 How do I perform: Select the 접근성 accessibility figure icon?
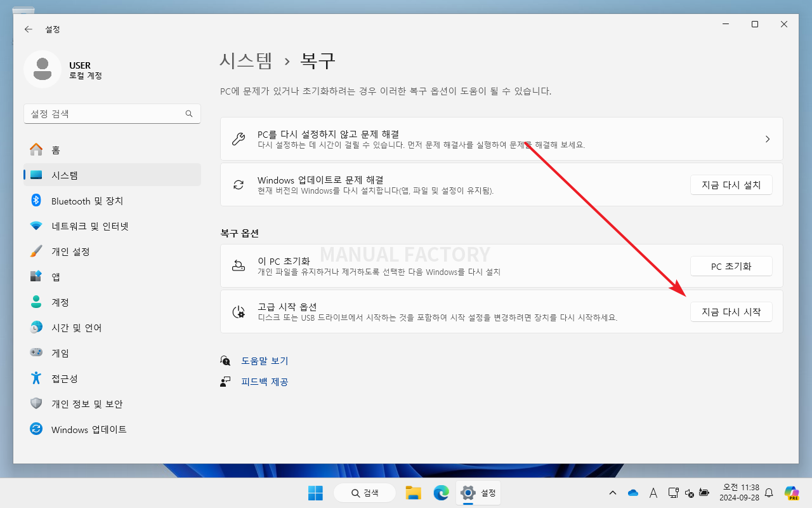coord(36,378)
